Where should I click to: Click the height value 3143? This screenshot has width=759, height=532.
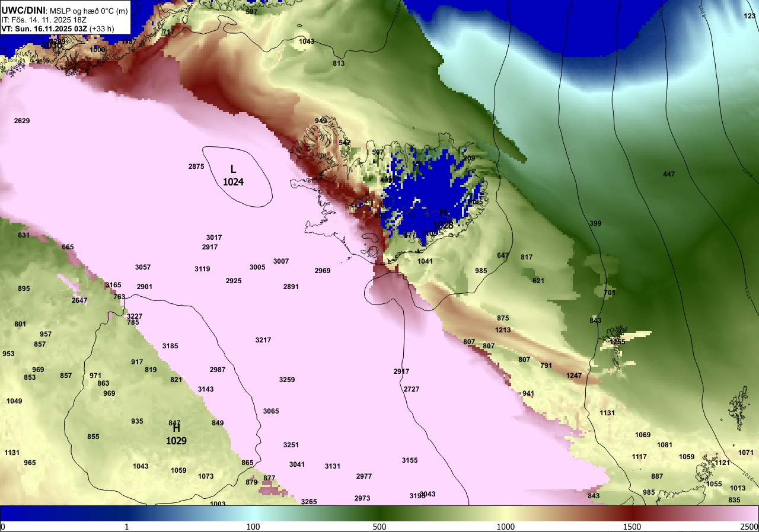(x=206, y=389)
